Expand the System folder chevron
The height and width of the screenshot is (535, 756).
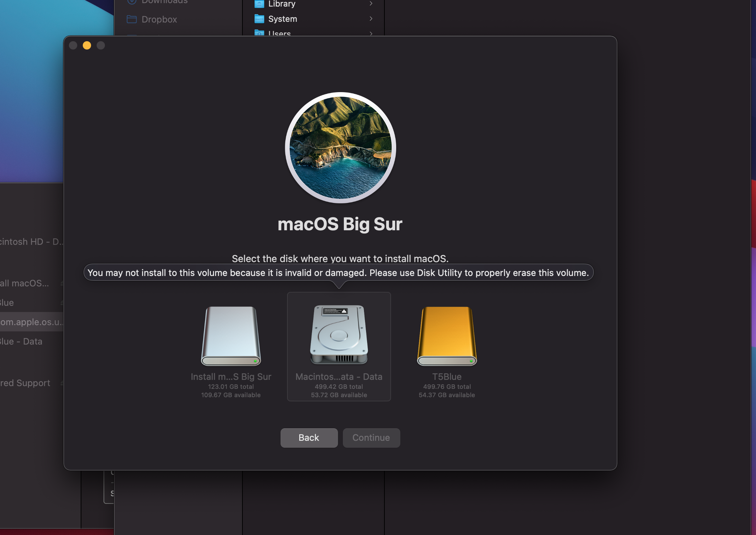pos(371,19)
